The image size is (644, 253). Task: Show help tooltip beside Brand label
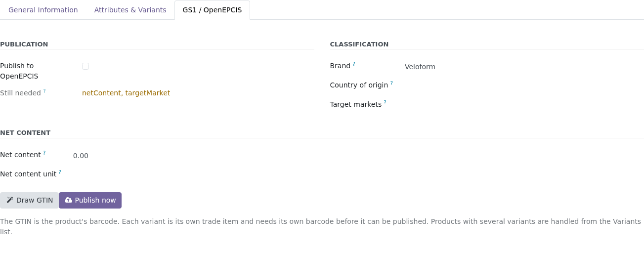354,64
